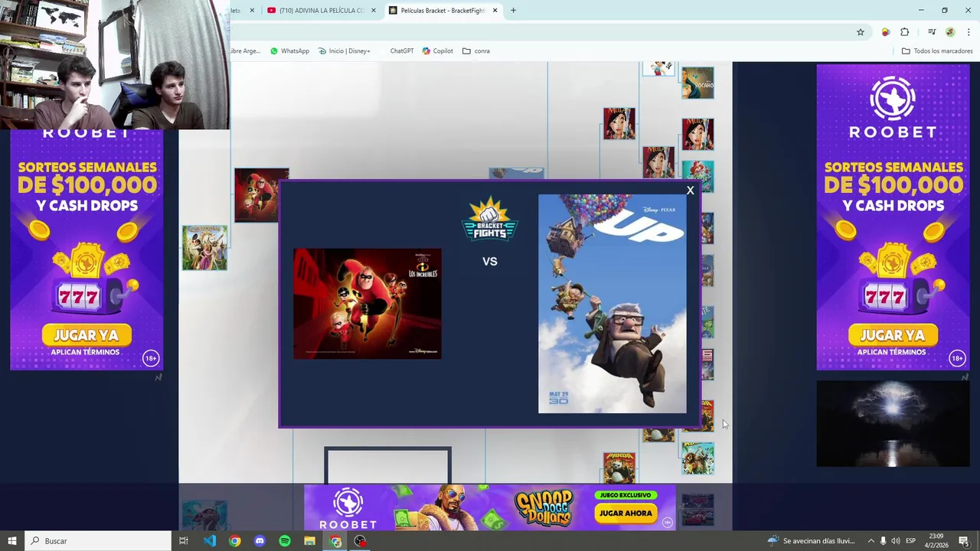Open Task View on the taskbar
This screenshot has width=980, height=551.
tap(184, 541)
